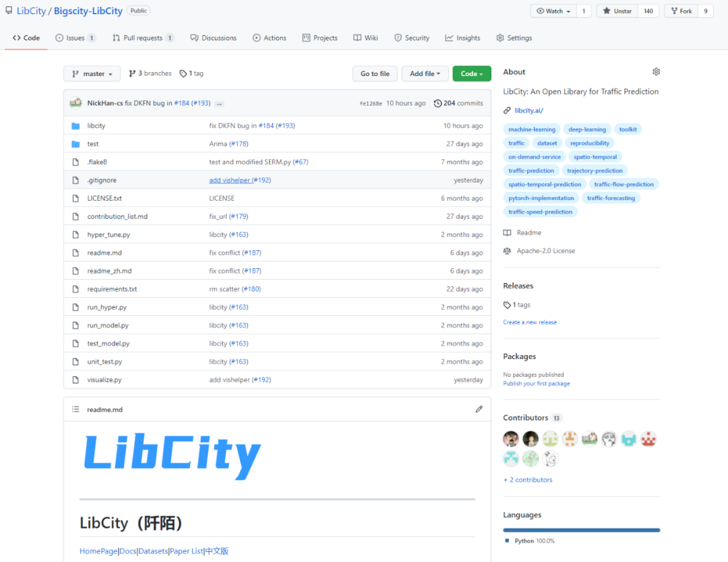Open the readme table of contents list icon
Screen dimensions: 728x562
[75, 409]
